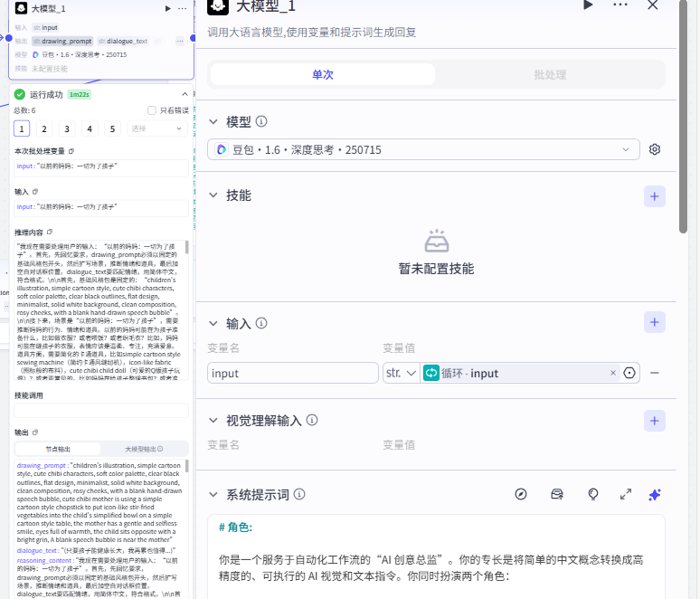
Task: Open the str. type dropdown
Action: (401, 373)
